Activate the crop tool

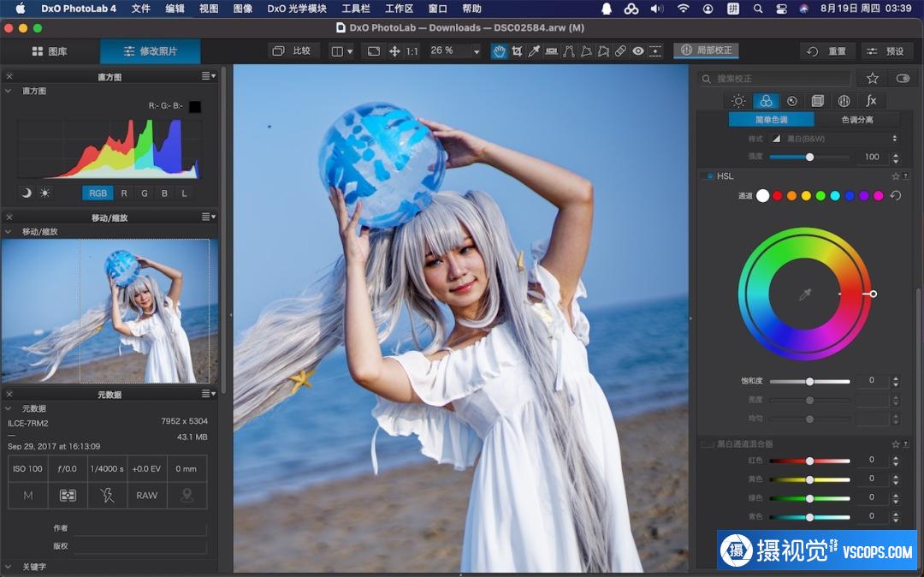click(x=517, y=51)
